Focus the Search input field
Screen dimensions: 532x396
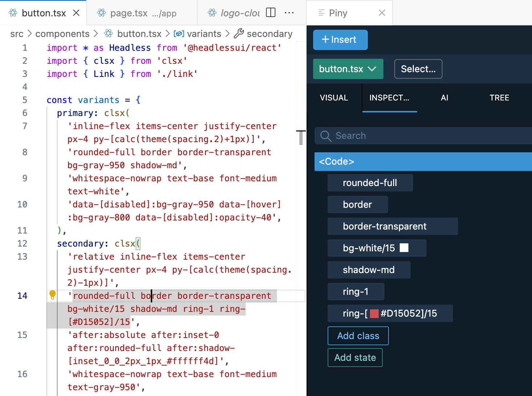[x=423, y=136]
